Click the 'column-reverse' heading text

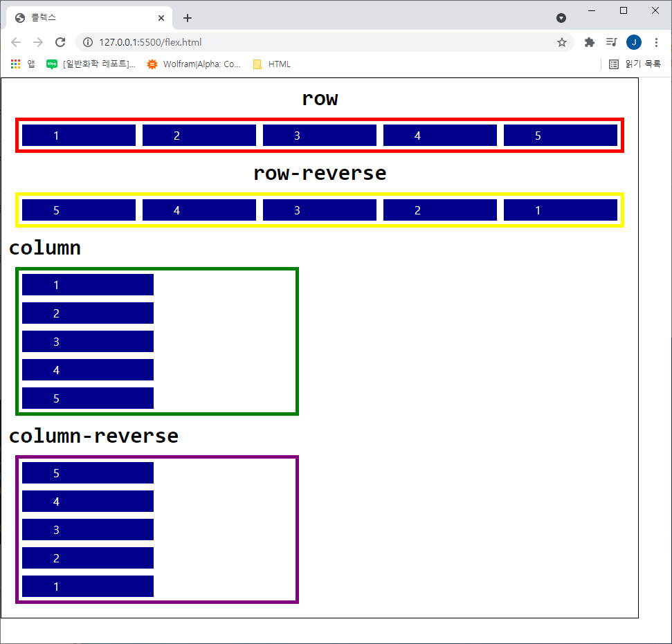[93, 436]
